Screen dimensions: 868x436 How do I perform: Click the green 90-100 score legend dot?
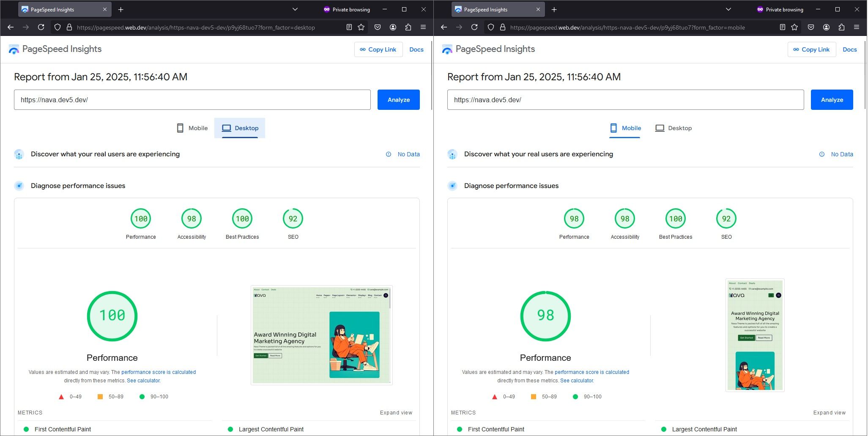(x=142, y=396)
